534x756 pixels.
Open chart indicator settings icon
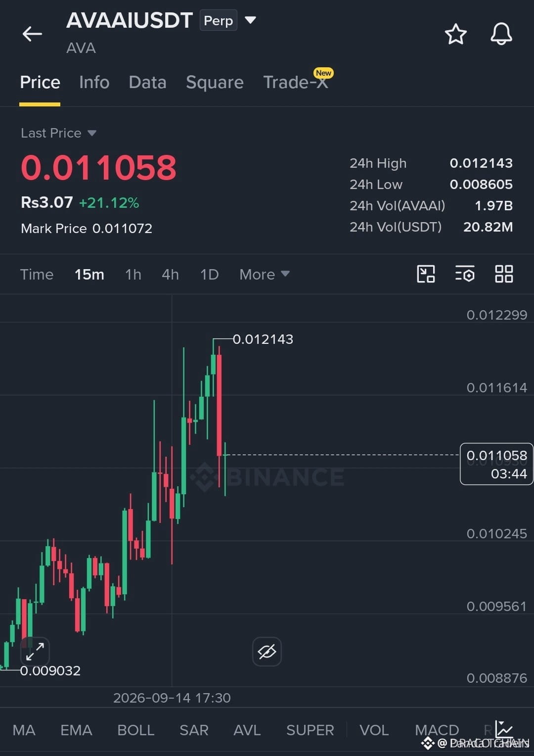point(465,274)
